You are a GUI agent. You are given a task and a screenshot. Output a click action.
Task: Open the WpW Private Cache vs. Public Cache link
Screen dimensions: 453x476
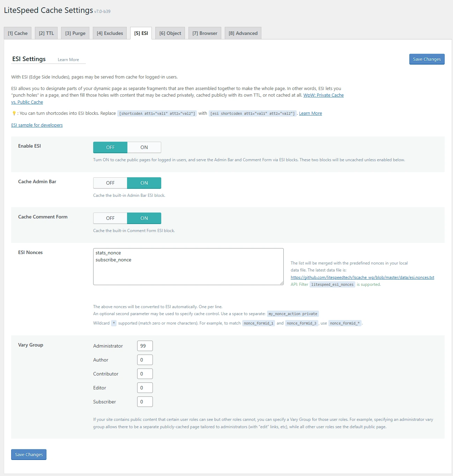coord(324,95)
